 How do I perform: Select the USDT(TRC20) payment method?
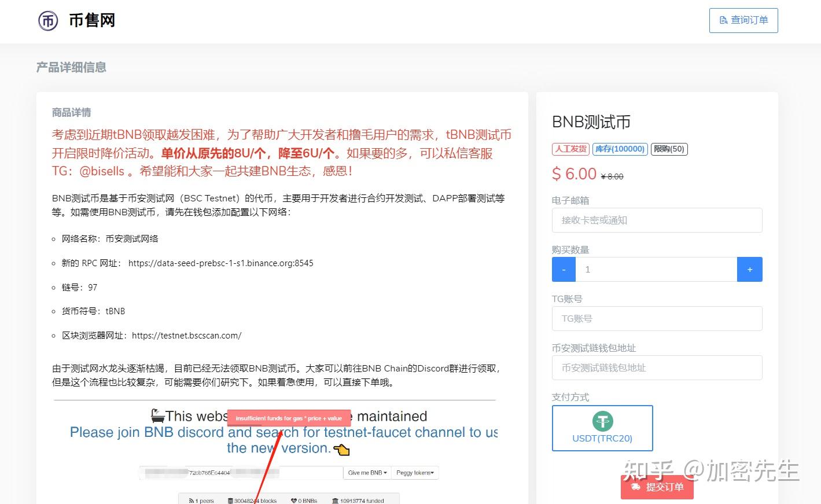602,428
